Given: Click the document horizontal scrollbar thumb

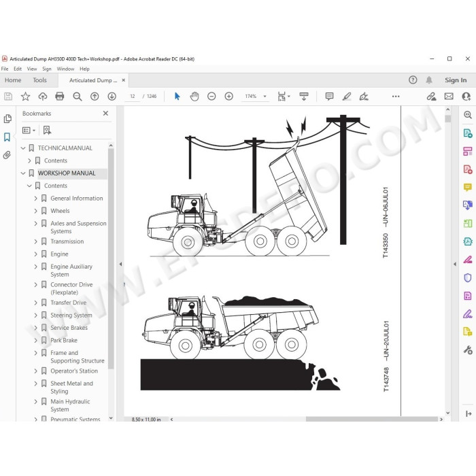Looking at the screenshot, I should [371, 420].
